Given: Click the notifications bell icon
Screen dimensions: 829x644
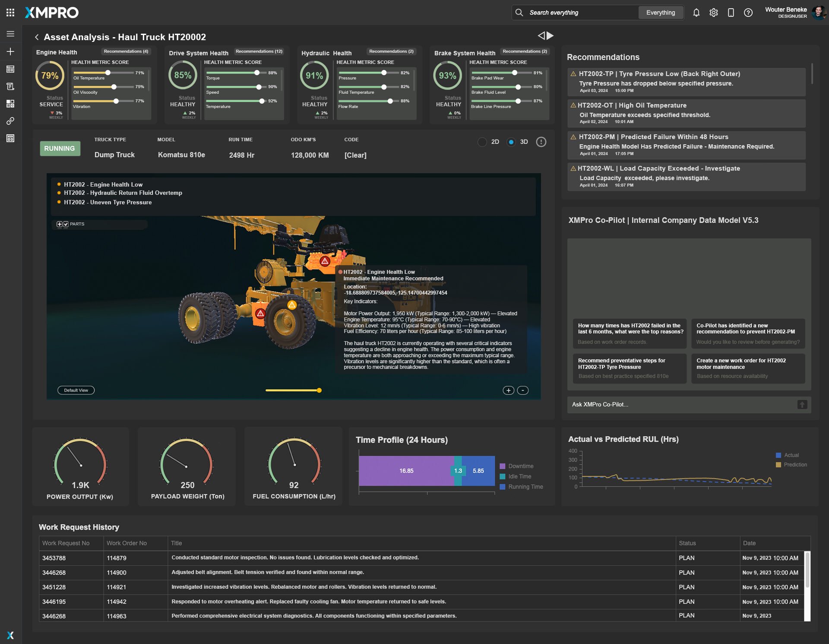Looking at the screenshot, I should point(696,13).
